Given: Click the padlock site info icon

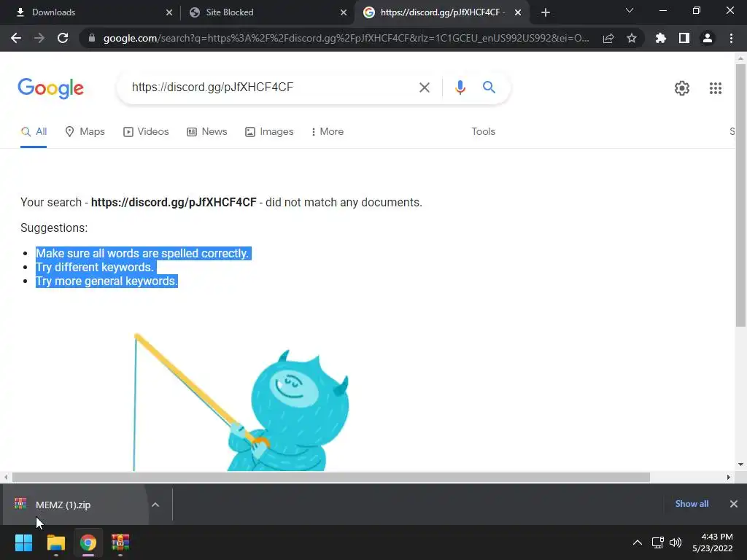Looking at the screenshot, I should pyautogui.click(x=92, y=38).
